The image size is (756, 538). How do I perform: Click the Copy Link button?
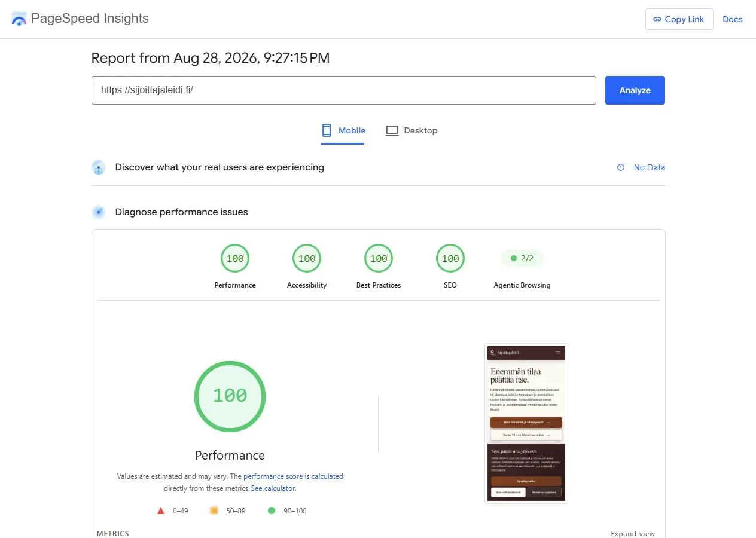[679, 19]
